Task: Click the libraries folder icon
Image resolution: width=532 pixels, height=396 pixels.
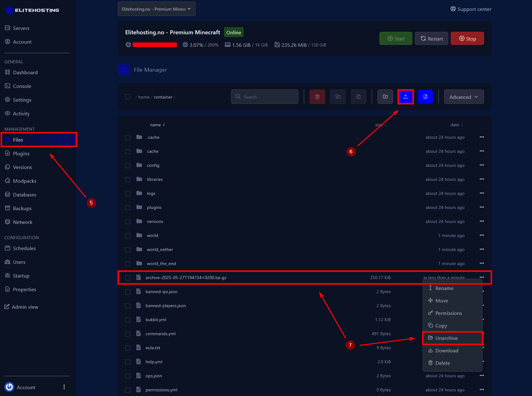Action: (139, 179)
